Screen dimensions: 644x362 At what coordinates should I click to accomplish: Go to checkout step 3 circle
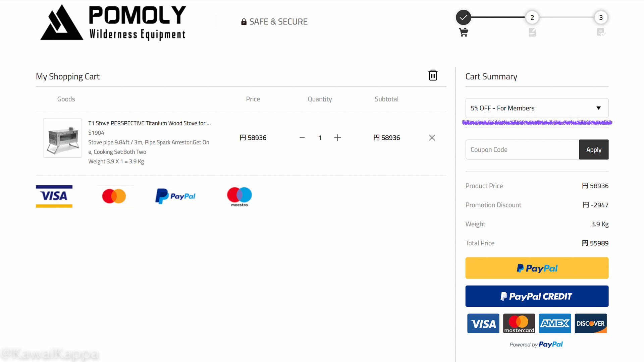point(601,17)
